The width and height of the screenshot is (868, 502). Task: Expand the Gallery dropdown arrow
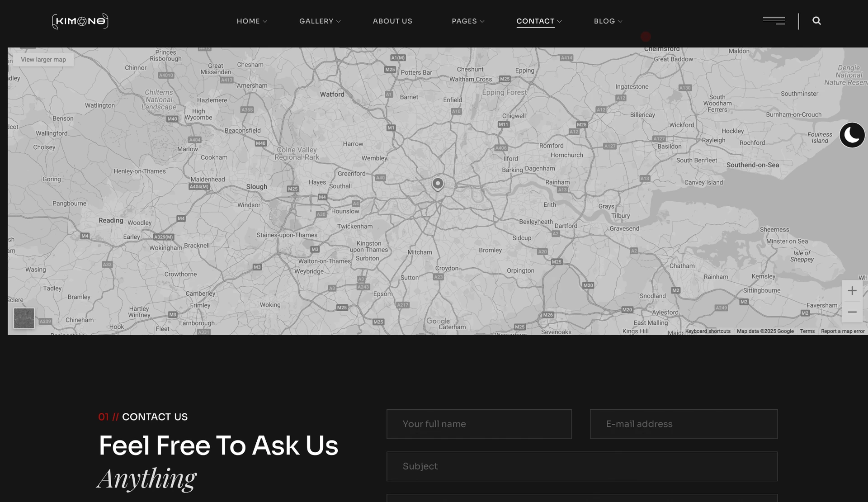click(x=338, y=21)
